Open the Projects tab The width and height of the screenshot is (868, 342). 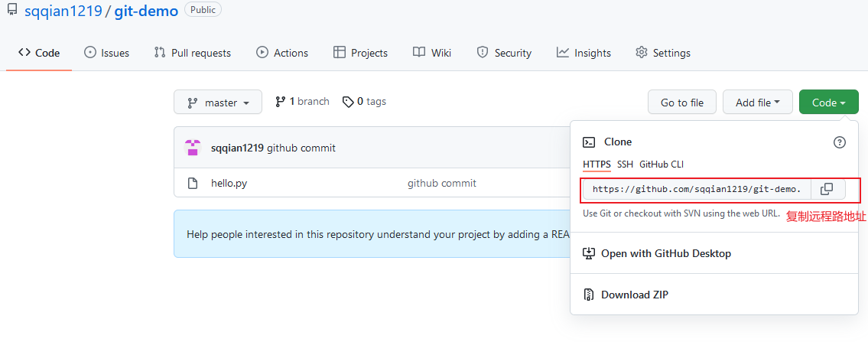tap(360, 53)
